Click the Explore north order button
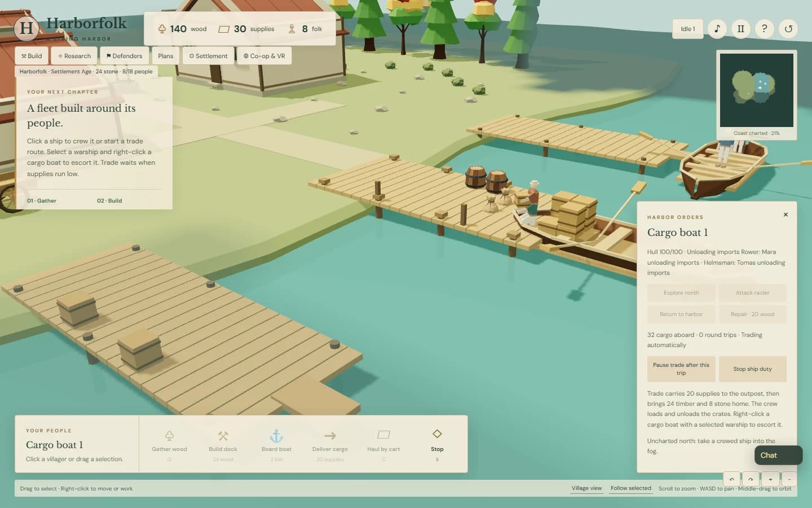This screenshot has height=508, width=812. click(681, 293)
